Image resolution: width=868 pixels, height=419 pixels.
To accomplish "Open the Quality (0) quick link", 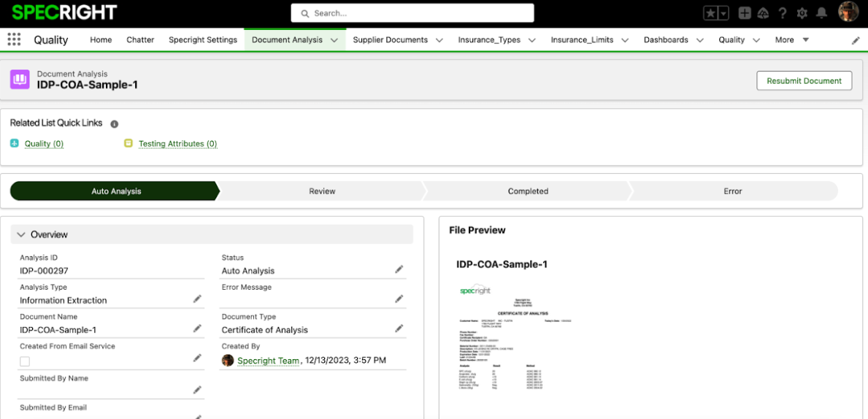I will point(44,144).
